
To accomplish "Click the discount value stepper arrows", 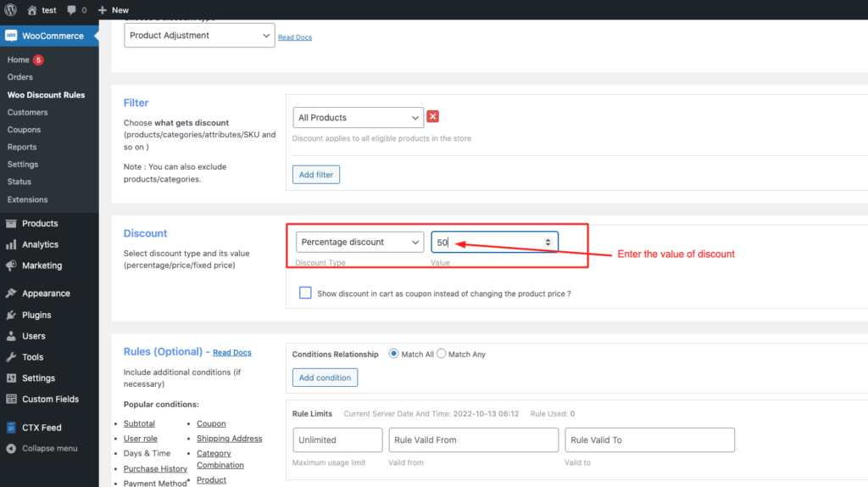I will (548, 242).
